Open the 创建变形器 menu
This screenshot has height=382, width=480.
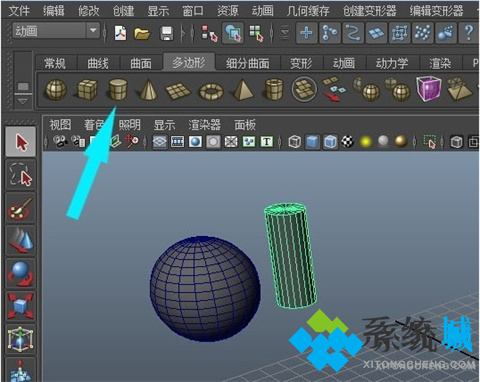pos(369,11)
